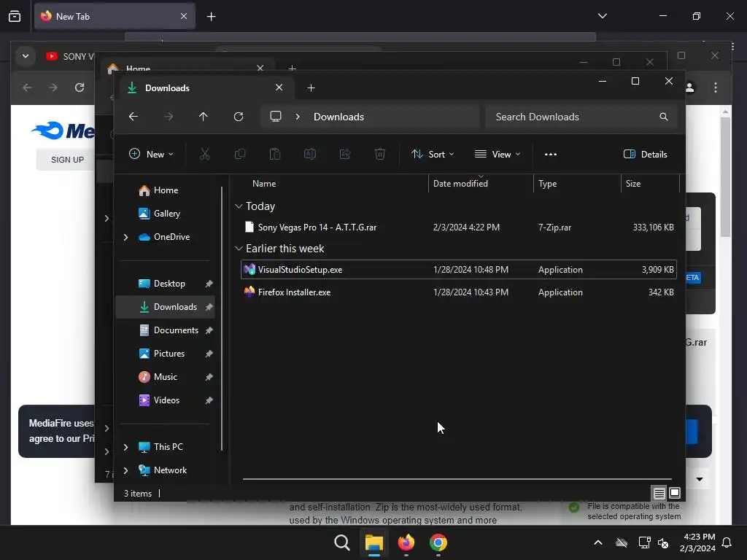
Task: Select Sony Vegas Pro 14 - A.T.T.G.rar
Action: point(459,227)
